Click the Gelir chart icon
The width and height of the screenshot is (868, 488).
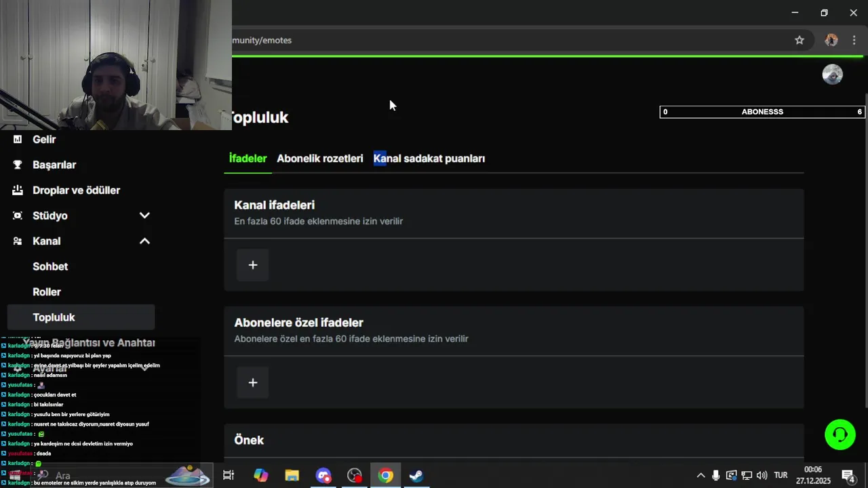(18, 139)
